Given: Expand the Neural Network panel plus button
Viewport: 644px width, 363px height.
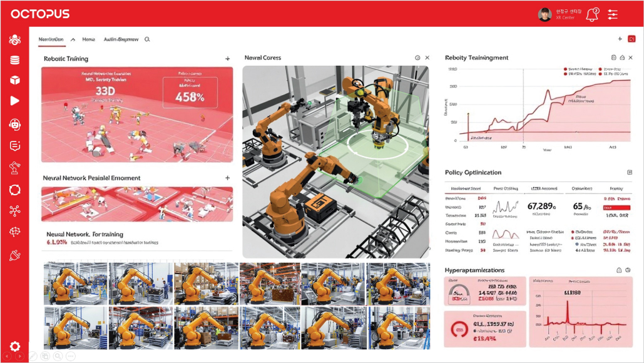Looking at the screenshot, I should pyautogui.click(x=228, y=178).
